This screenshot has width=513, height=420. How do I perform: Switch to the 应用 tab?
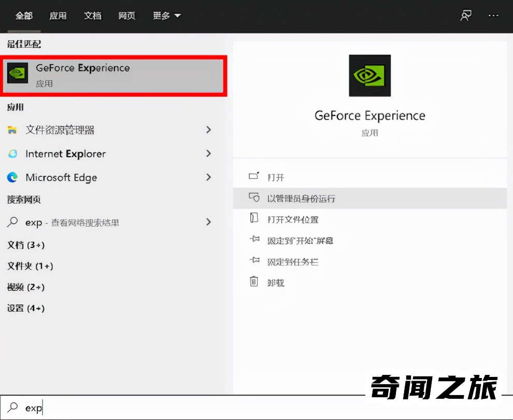[x=58, y=16]
